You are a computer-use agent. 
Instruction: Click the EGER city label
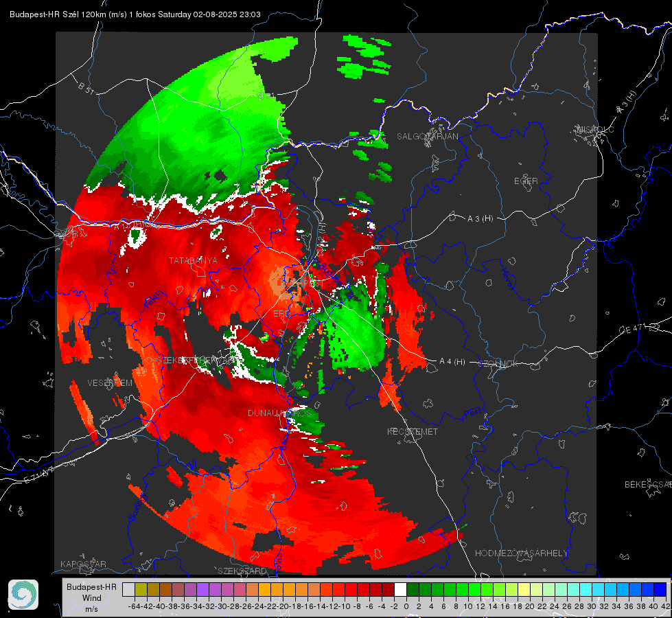coord(526,181)
